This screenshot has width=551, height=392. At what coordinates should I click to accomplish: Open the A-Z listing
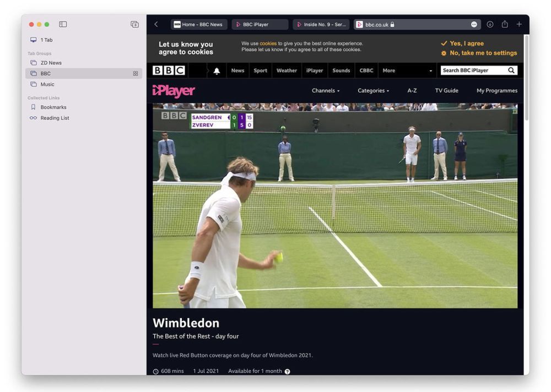click(412, 91)
